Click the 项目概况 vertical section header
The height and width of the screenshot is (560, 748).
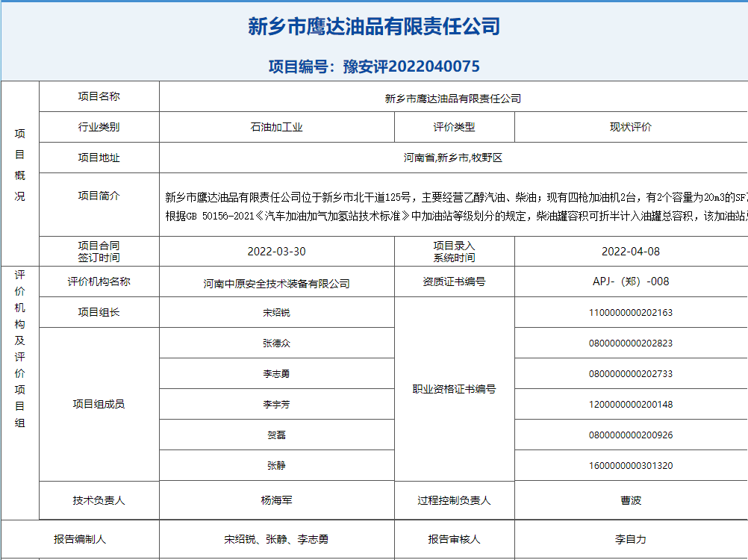[x=19, y=165]
